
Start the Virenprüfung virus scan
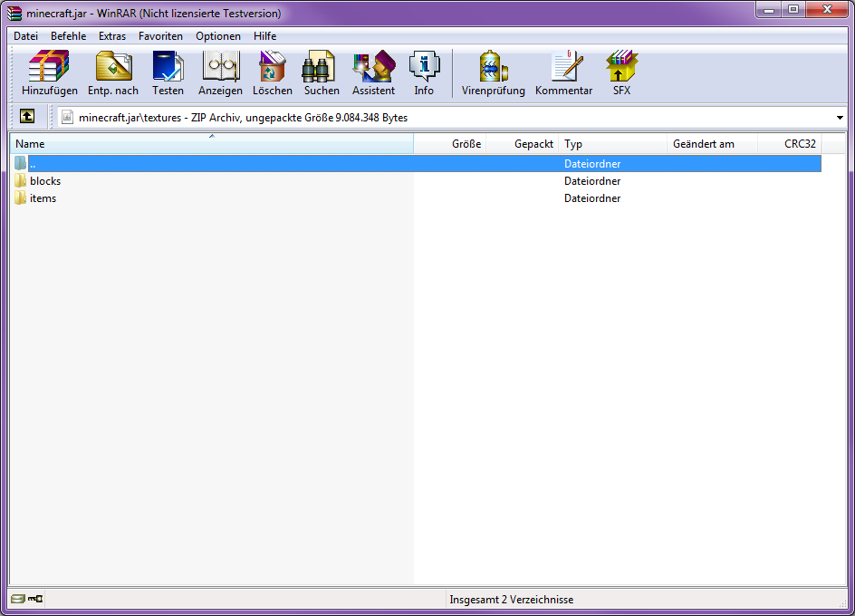pyautogui.click(x=494, y=65)
